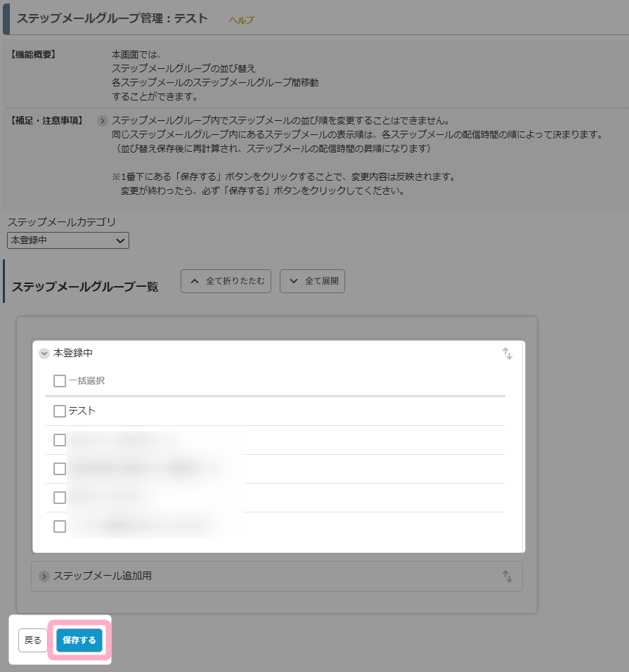Open the ステップメールカテゴリ dropdown

point(68,240)
